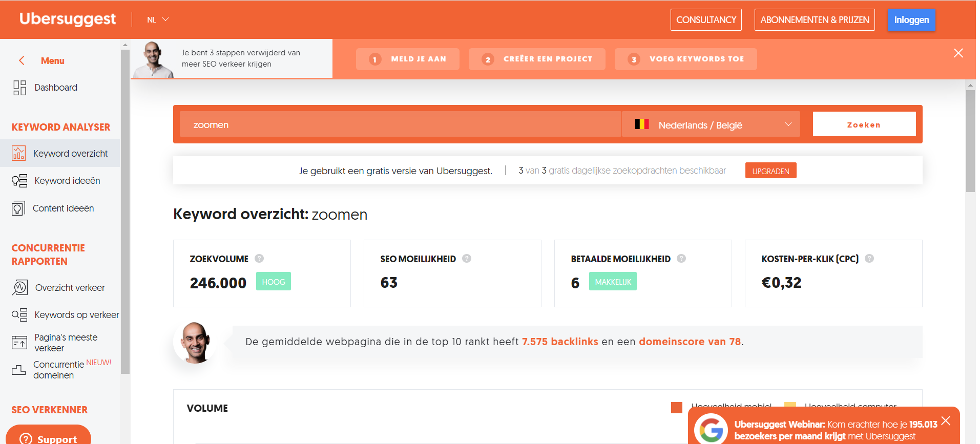The width and height of the screenshot is (980, 444).
Task: Click SEO MOEILIJKHEID help question mark
Action: pyautogui.click(x=467, y=259)
